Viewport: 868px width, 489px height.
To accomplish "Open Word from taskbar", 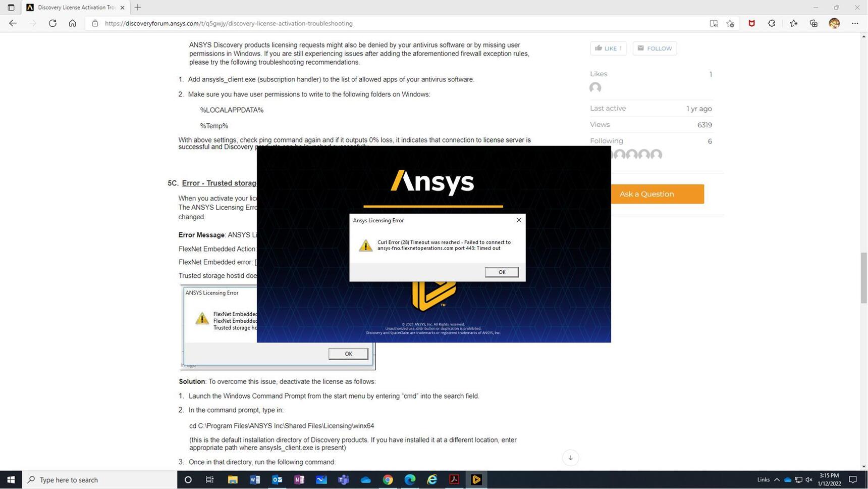I will pyautogui.click(x=255, y=480).
